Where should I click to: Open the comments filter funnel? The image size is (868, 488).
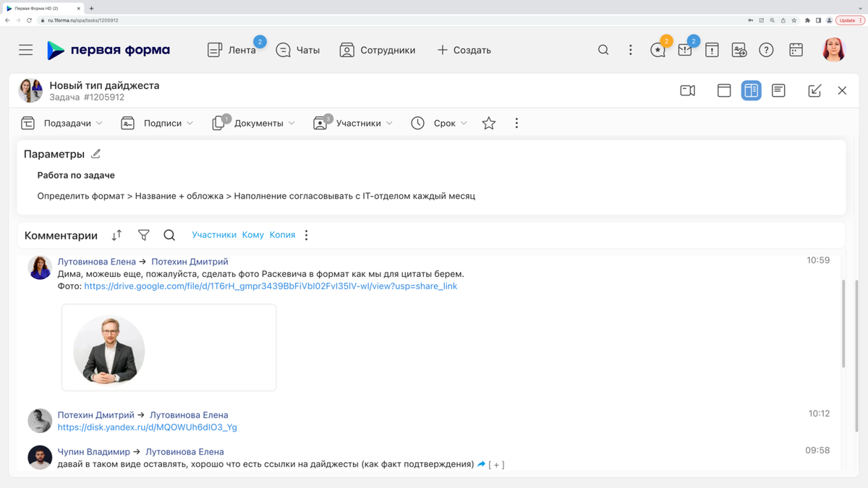pyautogui.click(x=144, y=235)
